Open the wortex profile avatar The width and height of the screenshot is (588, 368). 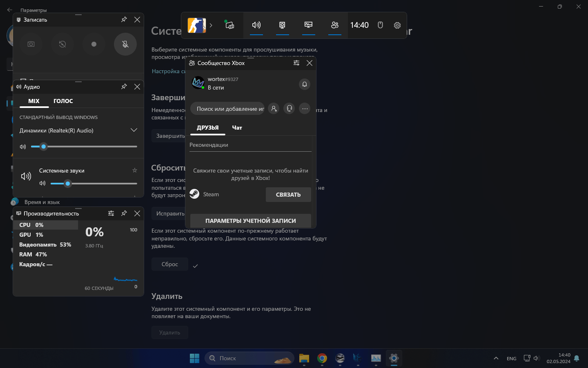click(198, 83)
